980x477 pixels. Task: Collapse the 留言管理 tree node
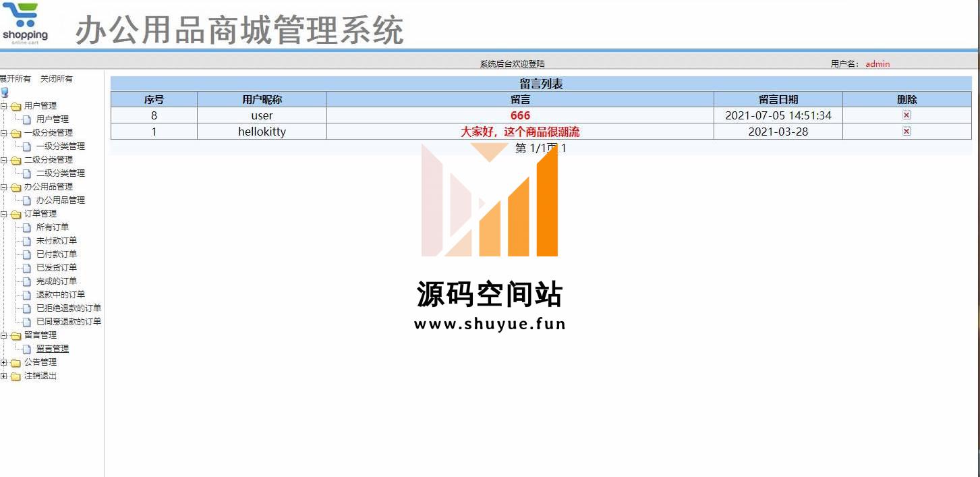pos(4,335)
